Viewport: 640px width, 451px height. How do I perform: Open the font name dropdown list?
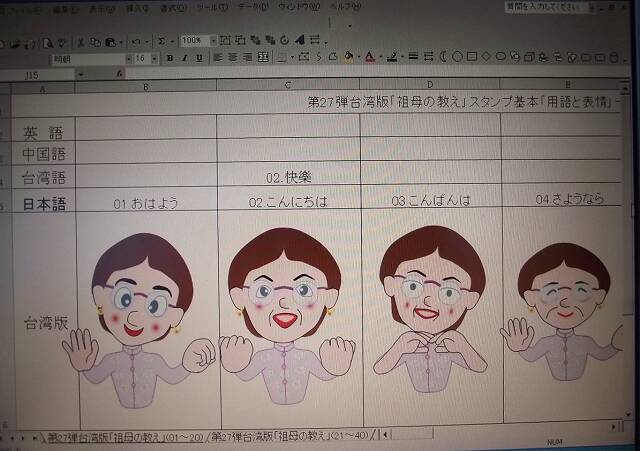(x=128, y=59)
